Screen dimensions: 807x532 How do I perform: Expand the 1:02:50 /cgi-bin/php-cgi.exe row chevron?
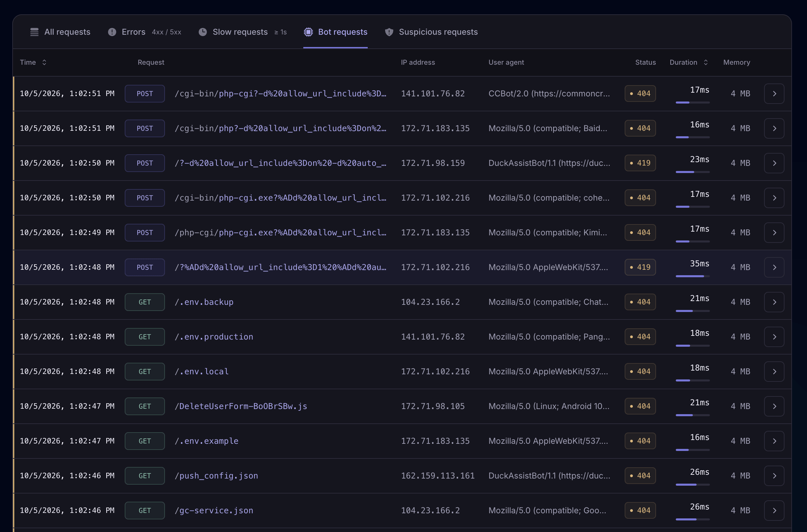tap(774, 198)
